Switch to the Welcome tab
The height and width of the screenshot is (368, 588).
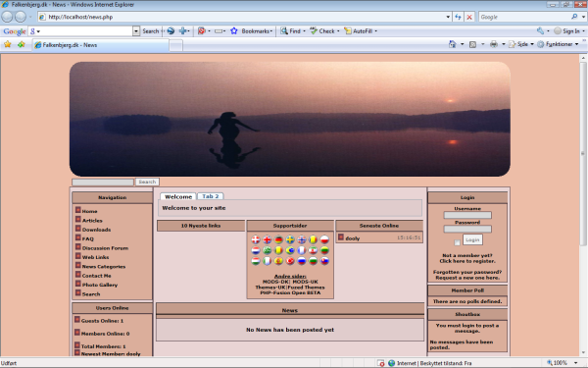coord(178,196)
